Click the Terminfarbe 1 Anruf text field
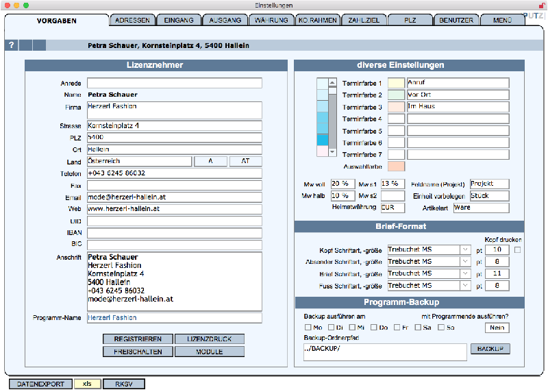Image resolution: width=548 pixels, height=392 pixels. pos(458,83)
